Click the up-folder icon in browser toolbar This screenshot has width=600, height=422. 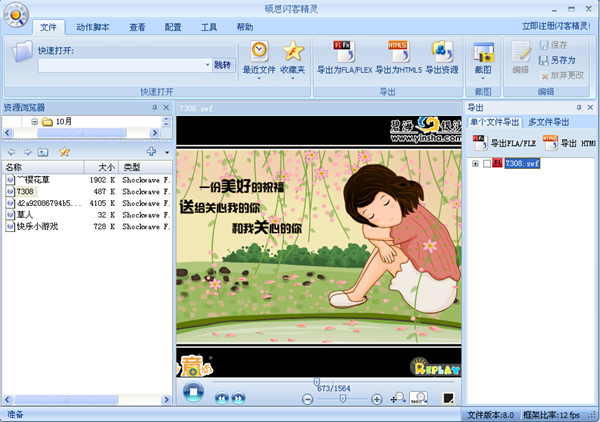(x=43, y=152)
